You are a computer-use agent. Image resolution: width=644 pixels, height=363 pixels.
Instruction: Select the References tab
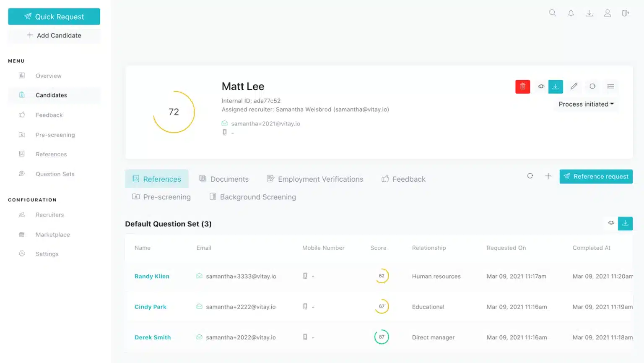click(x=157, y=179)
